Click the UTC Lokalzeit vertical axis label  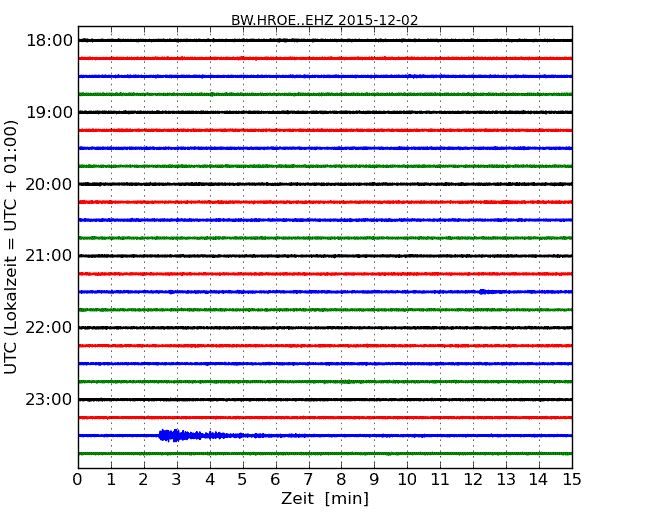pos(11,247)
